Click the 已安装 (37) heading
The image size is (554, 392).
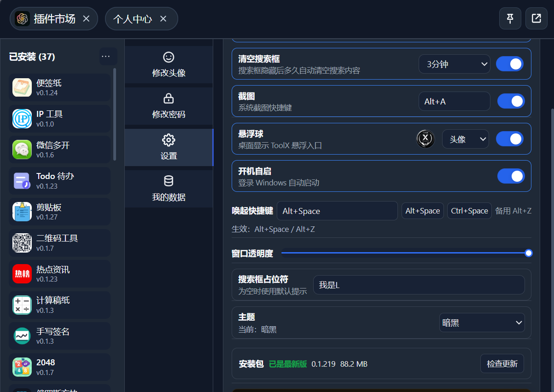coord(32,57)
